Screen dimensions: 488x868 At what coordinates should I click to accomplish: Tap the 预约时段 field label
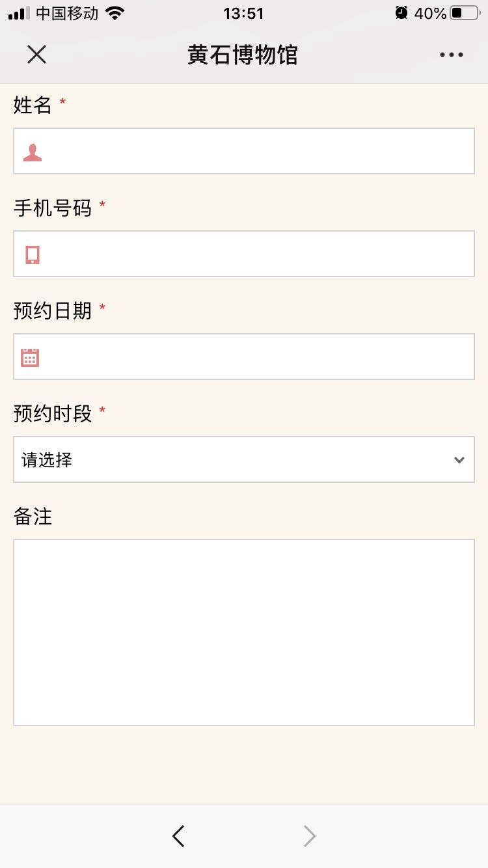tap(53, 413)
